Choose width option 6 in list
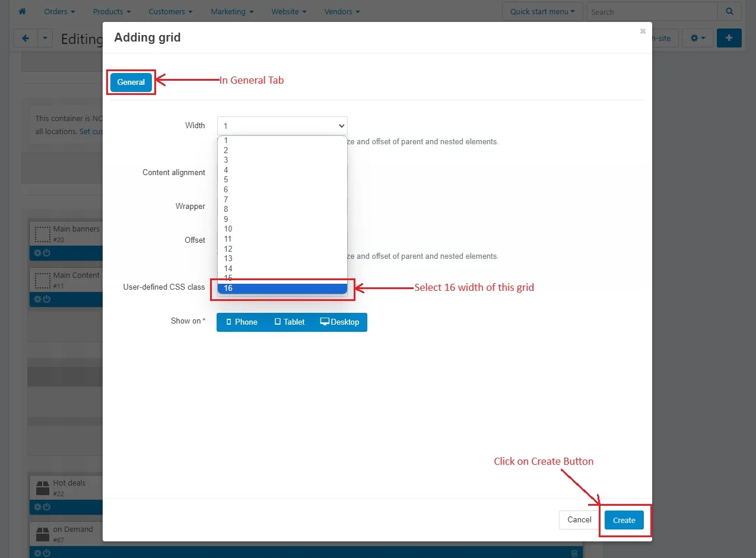Viewport: 756px width, 558px height. [282, 190]
